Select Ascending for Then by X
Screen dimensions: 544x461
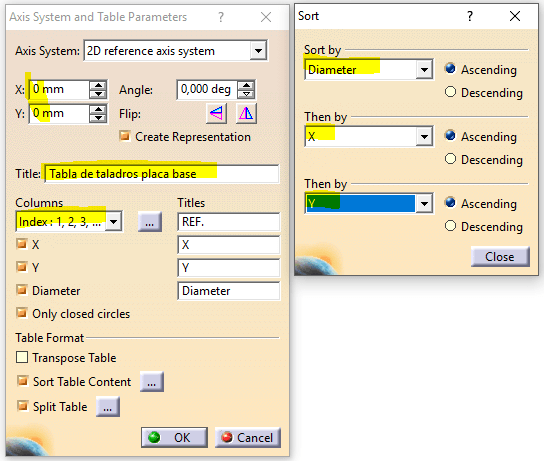click(x=450, y=136)
